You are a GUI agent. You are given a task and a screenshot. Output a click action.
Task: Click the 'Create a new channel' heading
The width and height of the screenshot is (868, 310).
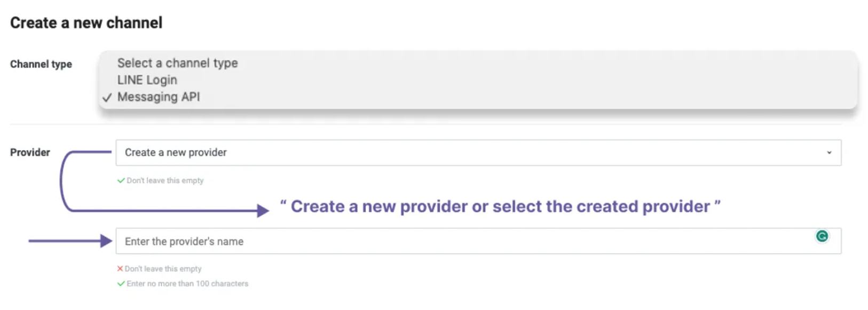click(86, 23)
